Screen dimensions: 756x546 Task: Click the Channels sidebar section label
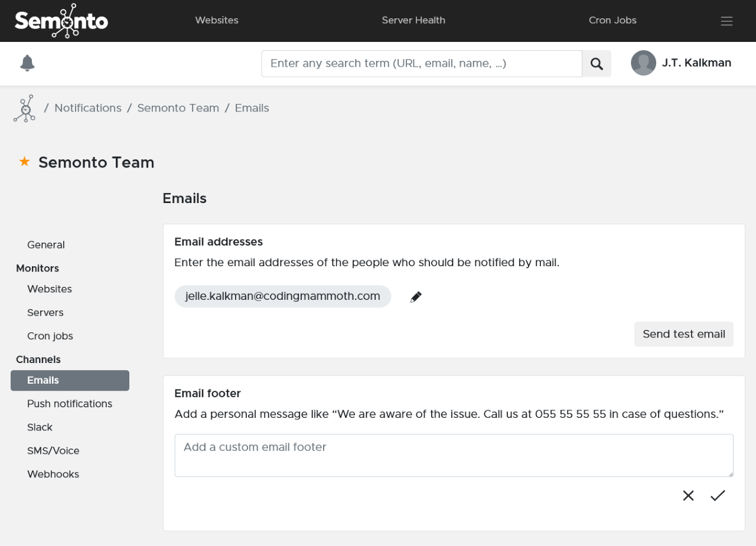38,360
